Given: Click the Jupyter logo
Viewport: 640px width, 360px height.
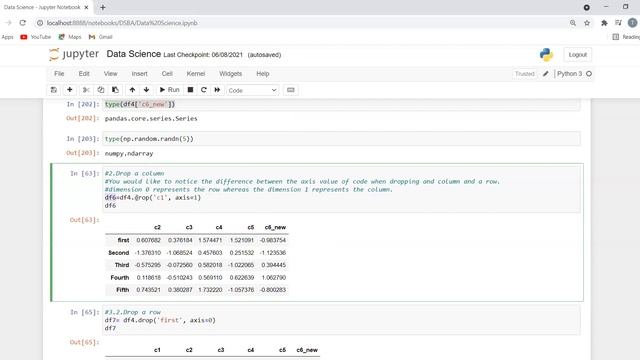Looking at the screenshot, I should pos(74,54).
